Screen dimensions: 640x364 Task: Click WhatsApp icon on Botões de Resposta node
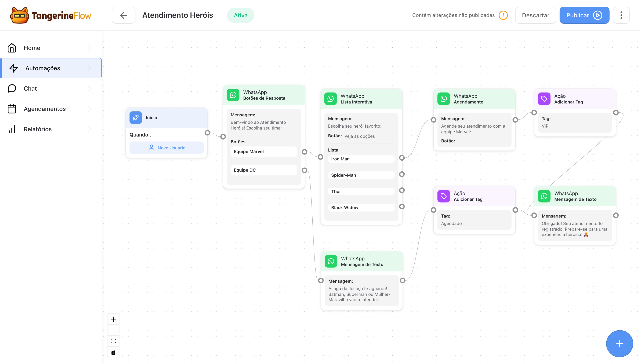pos(233,95)
